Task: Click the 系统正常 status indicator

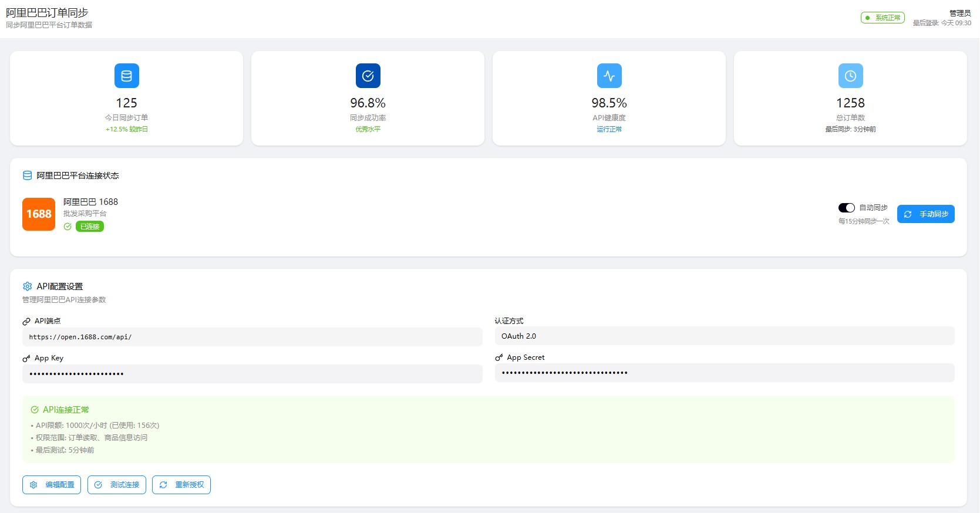Action: 883,18
